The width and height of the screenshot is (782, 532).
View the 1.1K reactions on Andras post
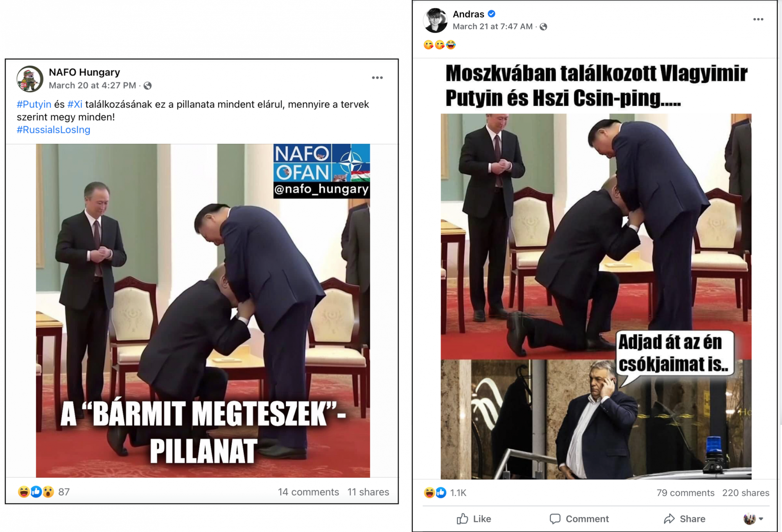[445, 493]
